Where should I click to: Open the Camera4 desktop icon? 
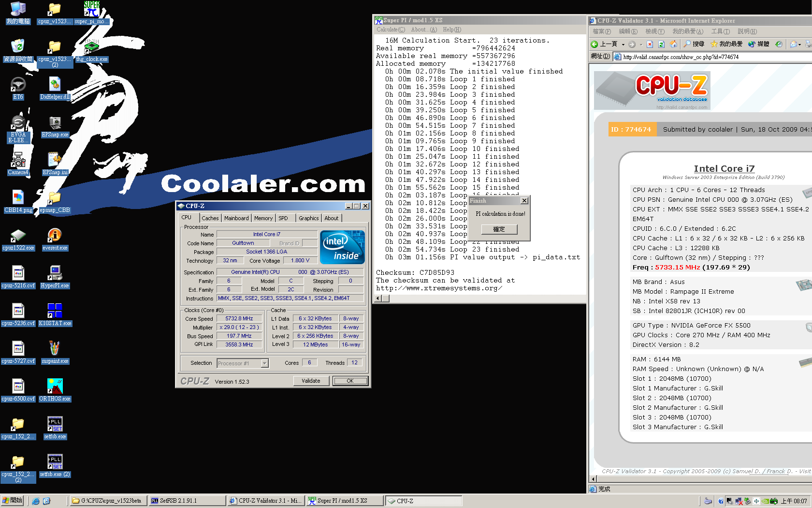click(18, 164)
